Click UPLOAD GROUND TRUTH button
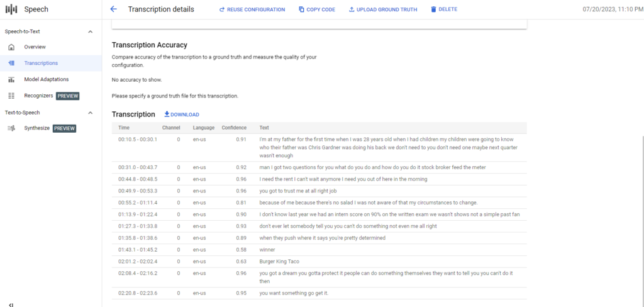The width and height of the screenshot is (644, 307). point(383,9)
